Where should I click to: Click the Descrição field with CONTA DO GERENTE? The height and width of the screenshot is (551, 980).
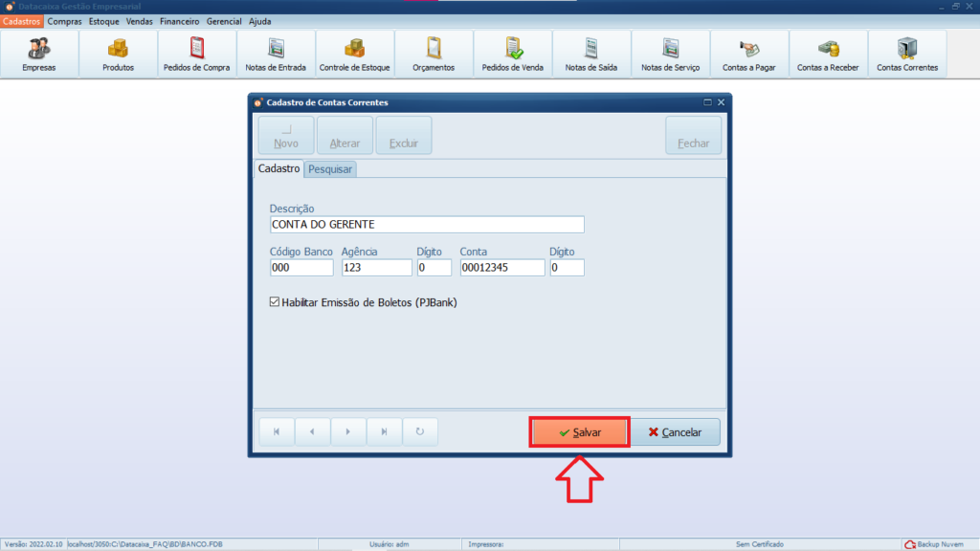427,224
